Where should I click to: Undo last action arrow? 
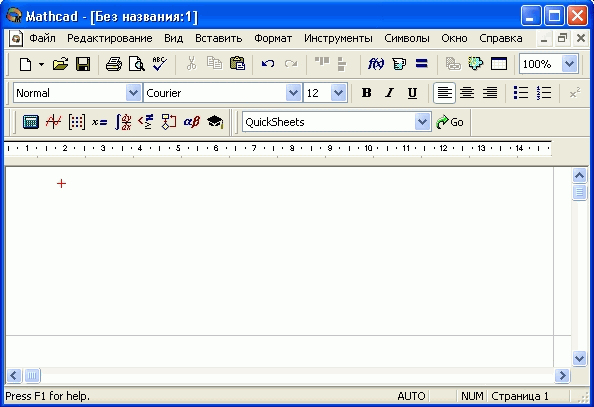click(x=268, y=64)
